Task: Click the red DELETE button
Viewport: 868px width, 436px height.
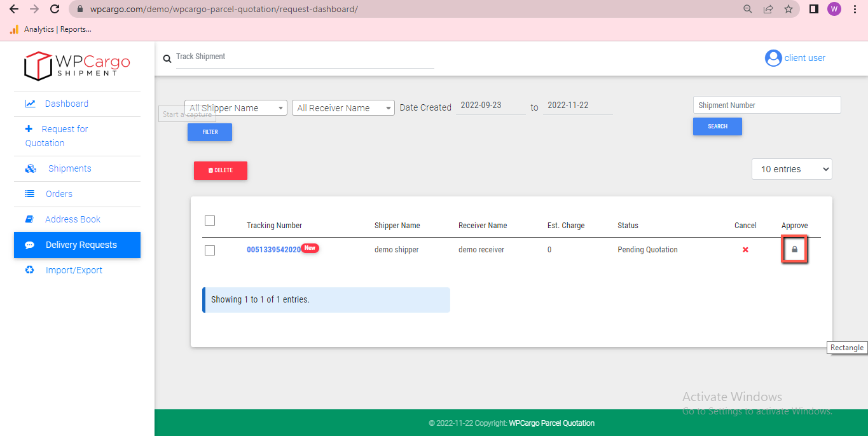Action: (221, 170)
